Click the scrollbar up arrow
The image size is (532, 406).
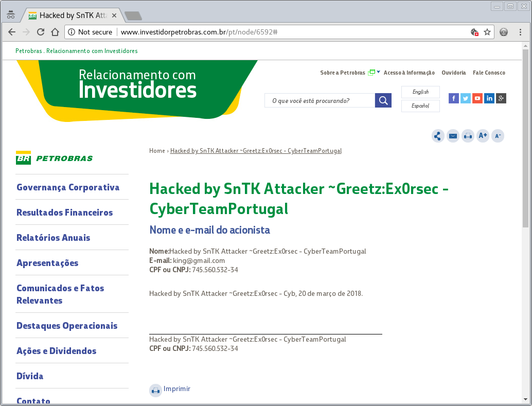tap(525, 45)
